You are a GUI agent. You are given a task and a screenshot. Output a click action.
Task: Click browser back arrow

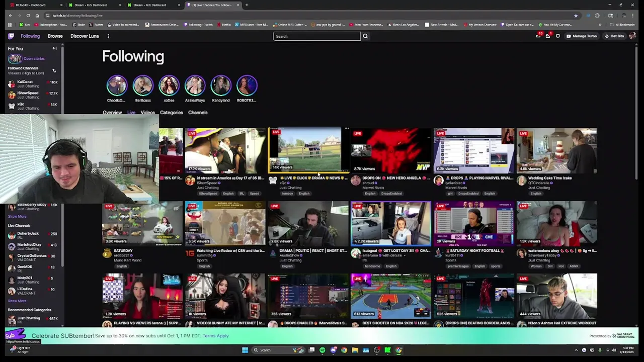[x=10, y=16]
